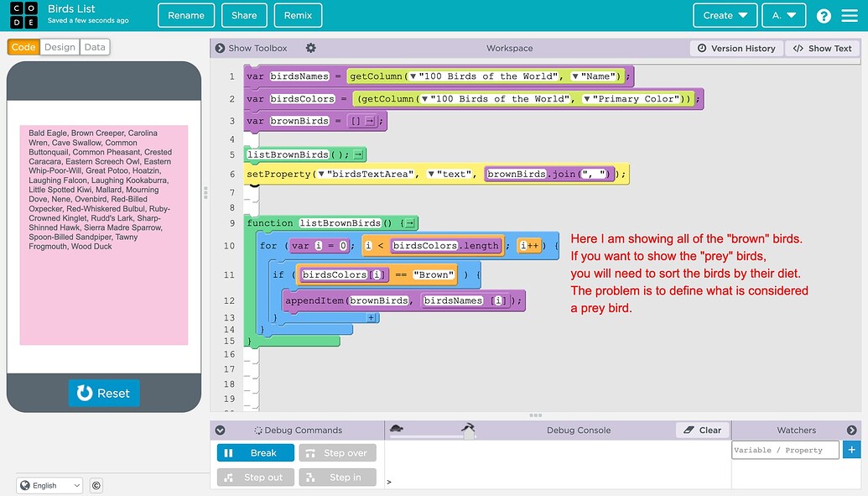Viewport: 868px width, 496px height.
Task: Open the account dropdown labeled A
Action: [x=783, y=14]
